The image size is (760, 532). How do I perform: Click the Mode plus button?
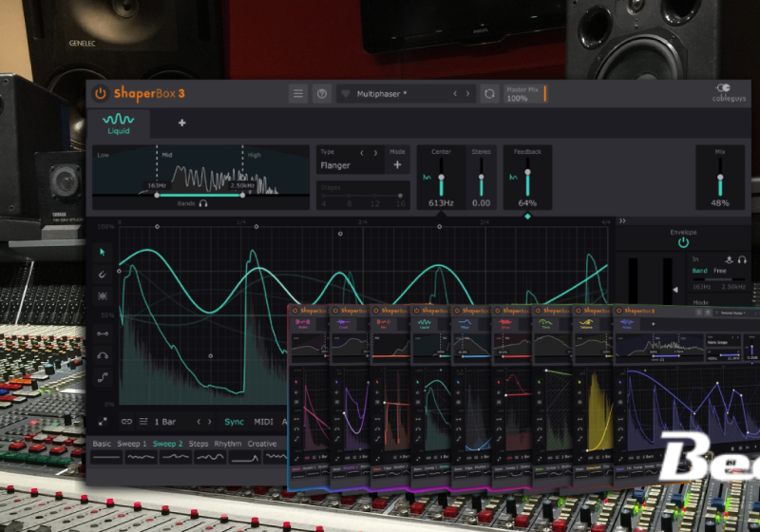tap(397, 165)
